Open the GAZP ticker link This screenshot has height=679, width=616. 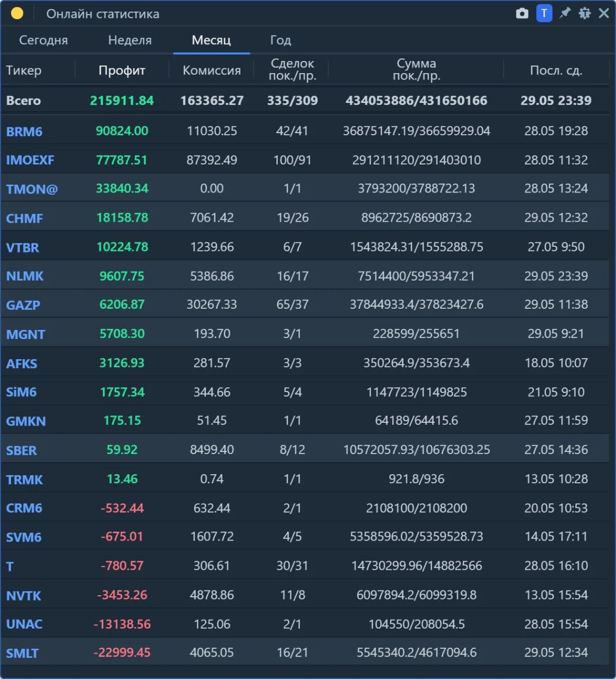coord(23,306)
